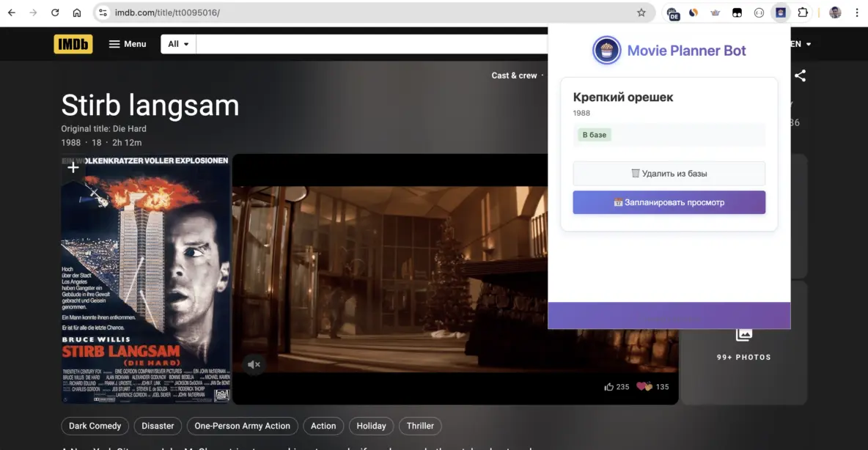This screenshot has height=450, width=868.
Task: Open the 99+ Photos gallery panel
Action: click(744, 344)
